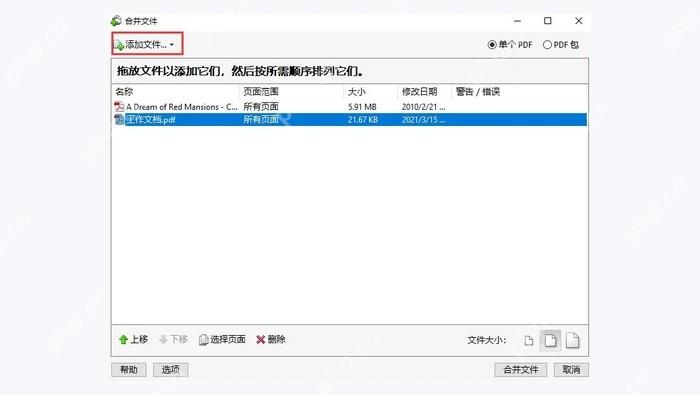Screen dimensions: 700x395
Task: Choose the smaller file size icon
Action: click(x=529, y=341)
